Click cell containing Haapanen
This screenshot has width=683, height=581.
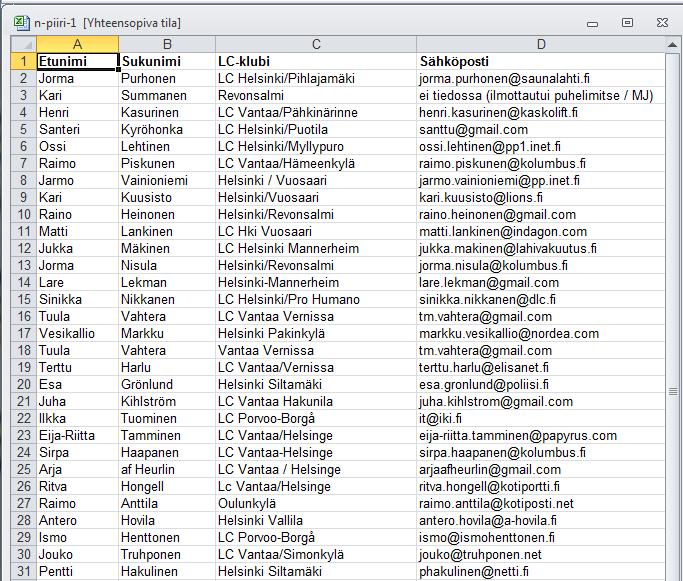167,452
